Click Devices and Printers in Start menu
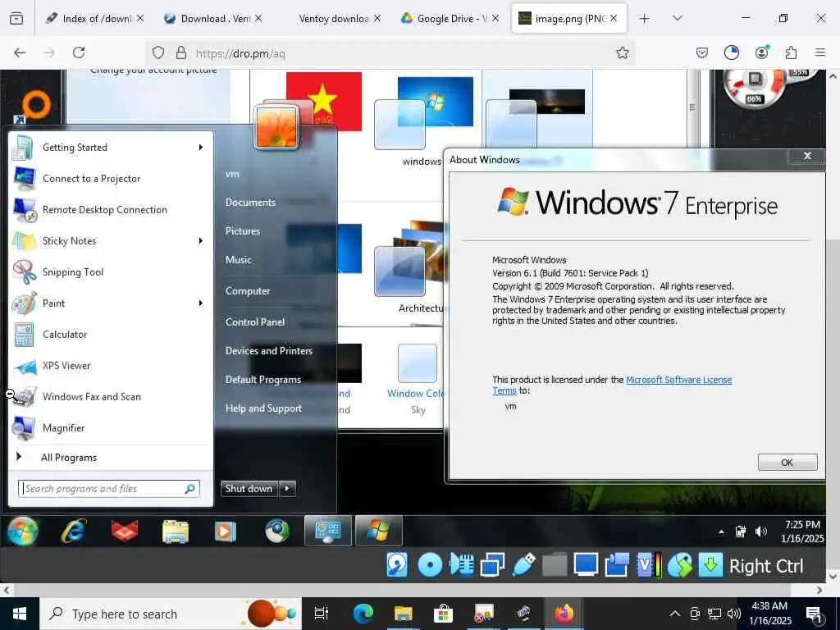Viewport: 840px width, 630px height. tap(269, 351)
